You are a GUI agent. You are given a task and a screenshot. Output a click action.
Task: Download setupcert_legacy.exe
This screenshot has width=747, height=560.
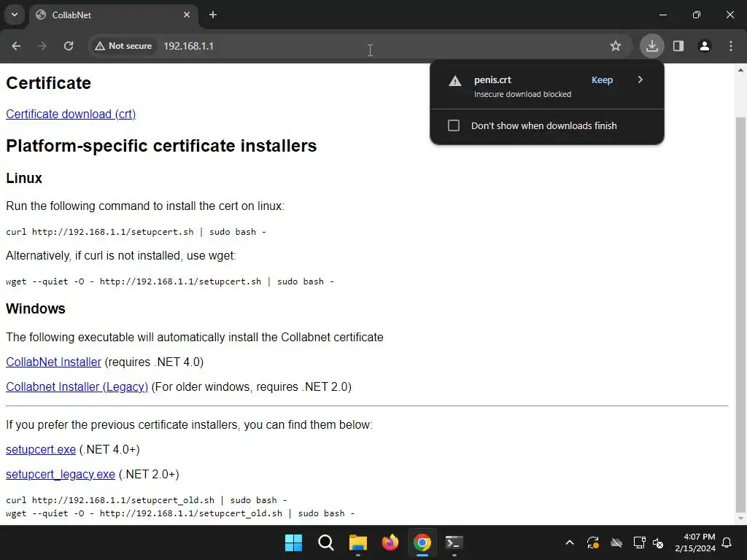[61, 474]
